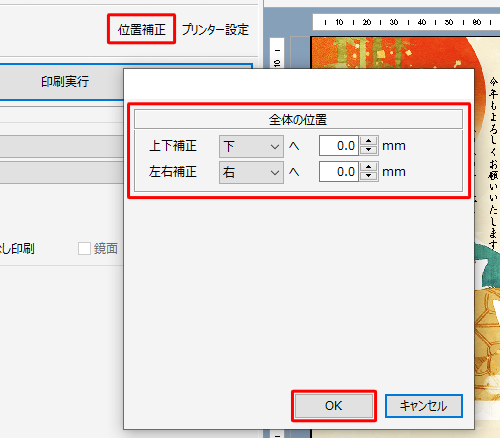Click the 左右補正 label
Screen dimensions: 500x438
(x=173, y=172)
